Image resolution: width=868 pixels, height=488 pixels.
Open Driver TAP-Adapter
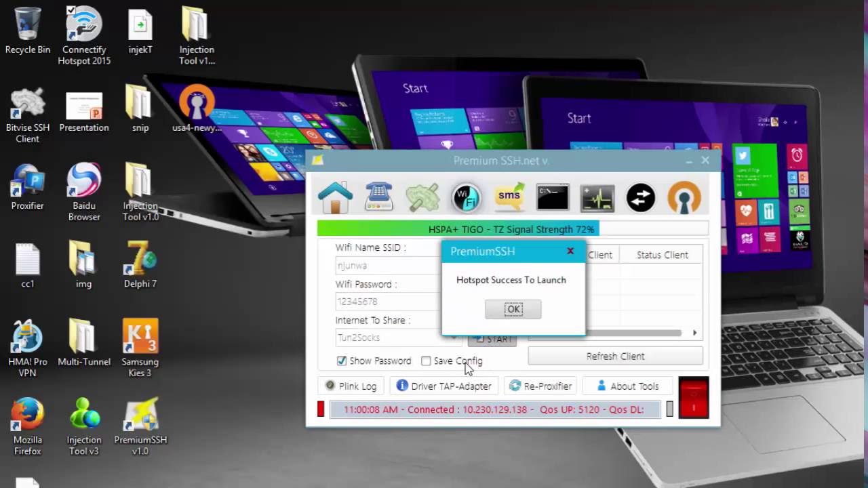(444, 386)
